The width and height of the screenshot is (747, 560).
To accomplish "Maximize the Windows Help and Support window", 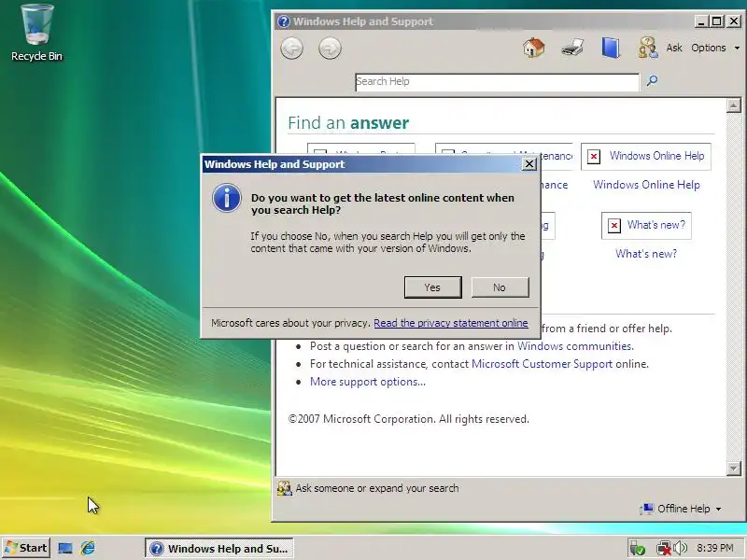I will pyautogui.click(x=717, y=21).
